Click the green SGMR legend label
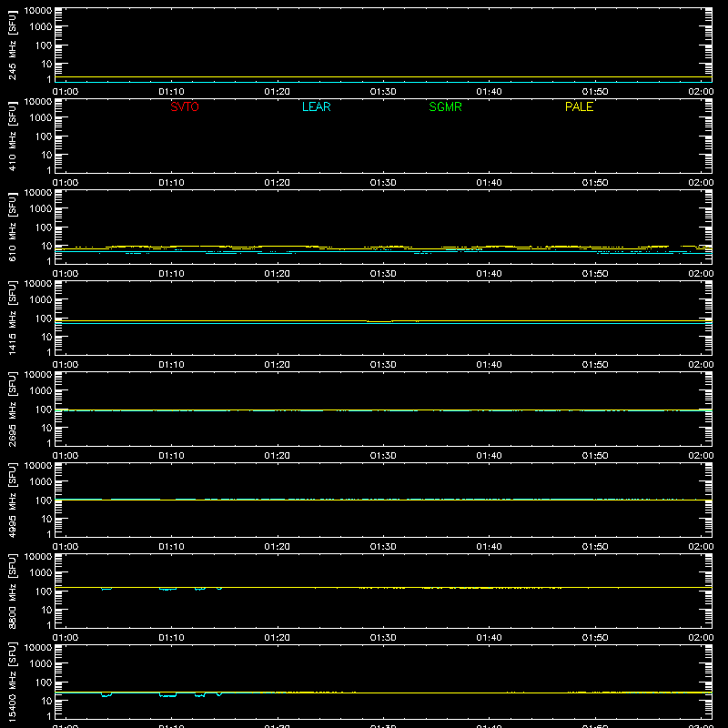This screenshot has height=728, width=728. tap(445, 106)
